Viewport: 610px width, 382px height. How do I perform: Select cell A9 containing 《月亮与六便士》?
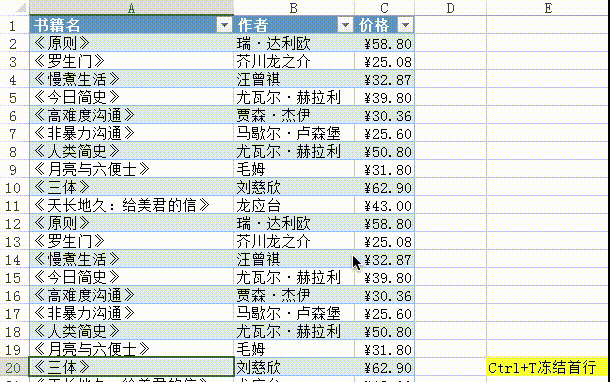pos(131,169)
